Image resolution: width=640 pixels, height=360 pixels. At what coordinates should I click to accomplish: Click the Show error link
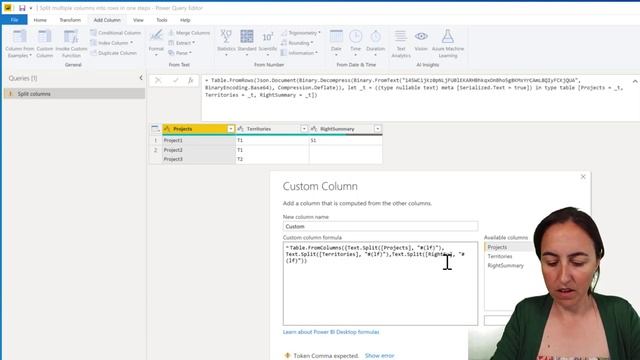click(379, 356)
